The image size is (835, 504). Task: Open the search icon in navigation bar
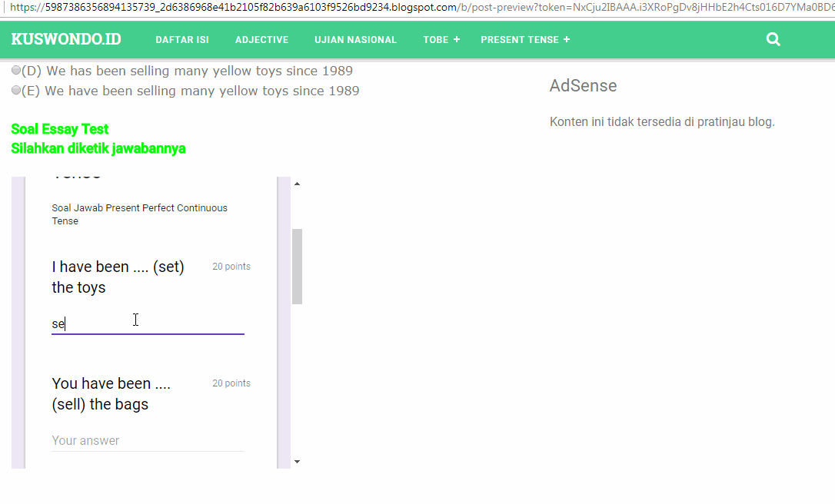coord(773,39)
